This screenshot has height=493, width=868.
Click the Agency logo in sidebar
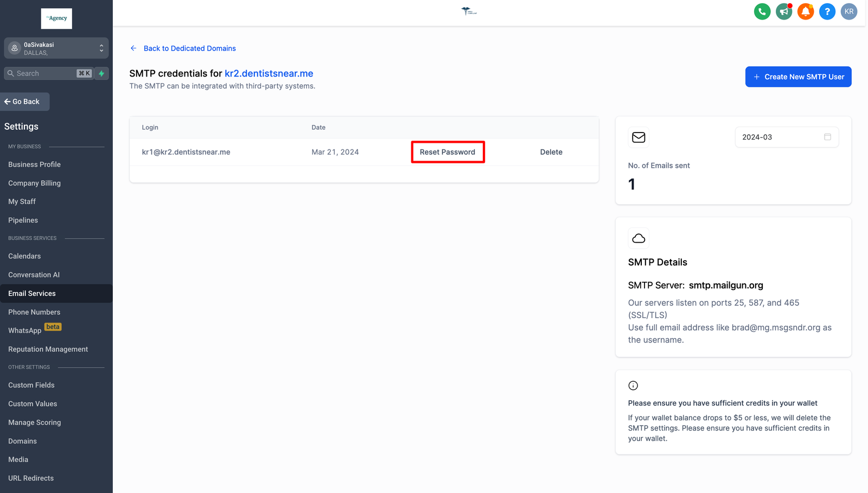pos(56,18)
